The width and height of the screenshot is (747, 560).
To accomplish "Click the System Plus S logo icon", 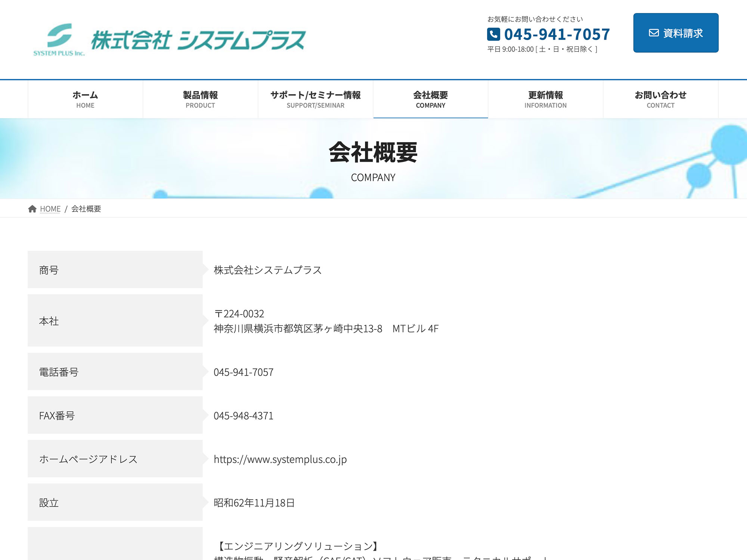I will click(x=59, y=35).
